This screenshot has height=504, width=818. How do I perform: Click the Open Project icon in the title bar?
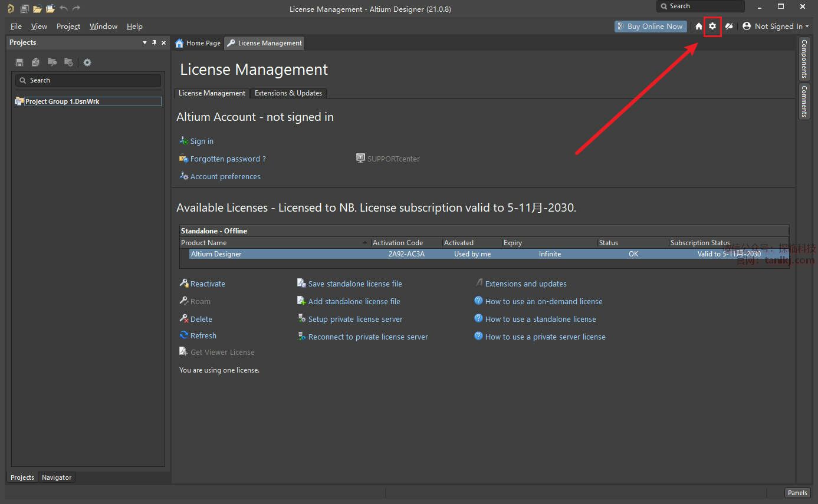pyautogui.click(x=50, y=9)
